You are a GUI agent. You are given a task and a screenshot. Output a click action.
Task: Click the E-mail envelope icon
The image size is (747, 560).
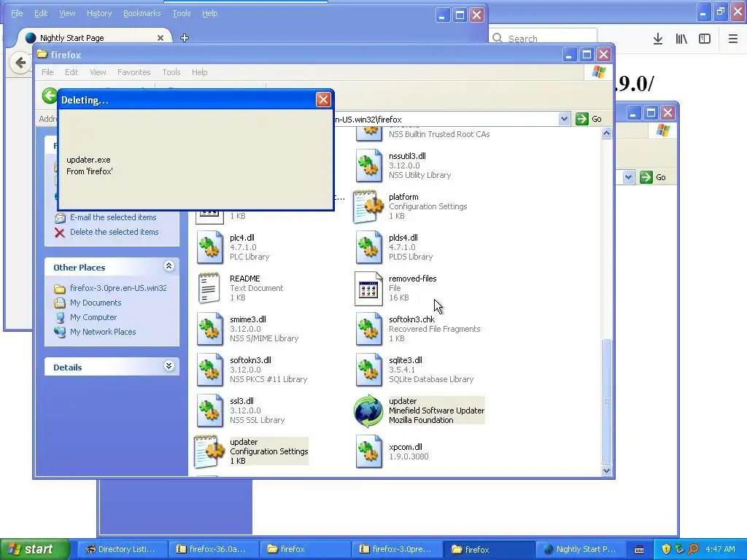pos(60,218)
